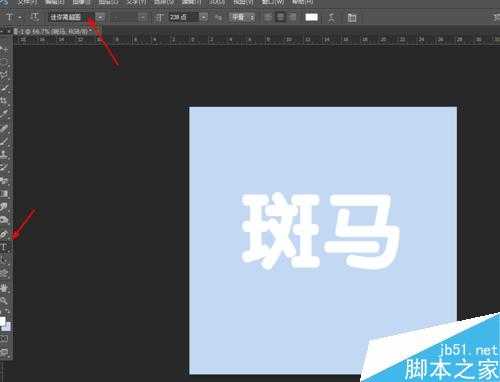Click the font style input field
The image size is (500, 382).
[x=124, y=17]
